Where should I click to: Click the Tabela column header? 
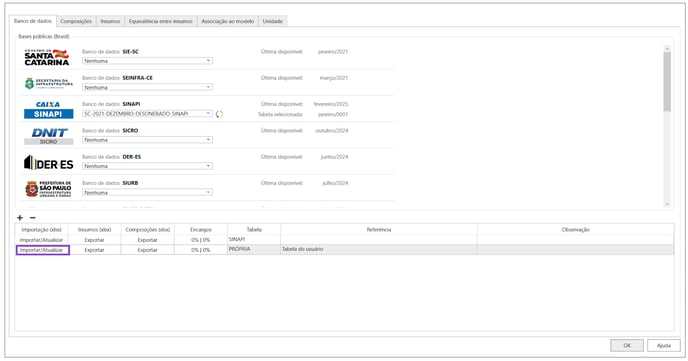254,229
